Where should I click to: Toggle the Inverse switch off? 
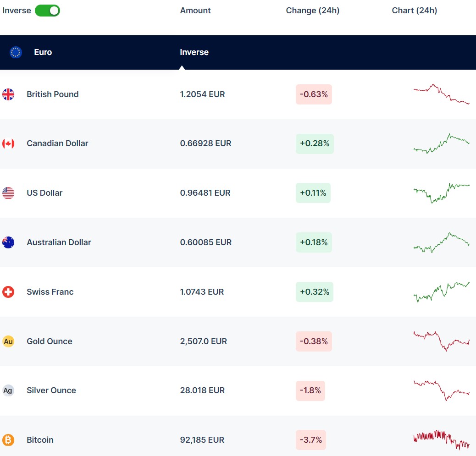[47, 11]
